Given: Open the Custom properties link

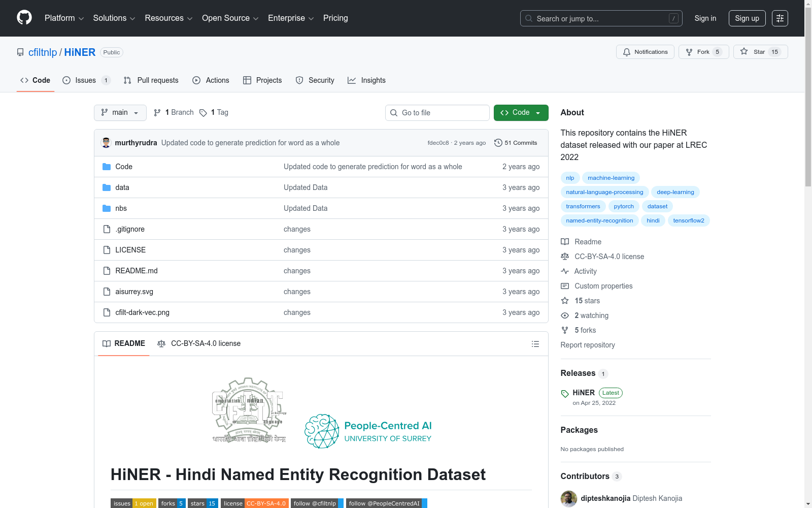Looking at the screenshot, I should tap(603, 286).
